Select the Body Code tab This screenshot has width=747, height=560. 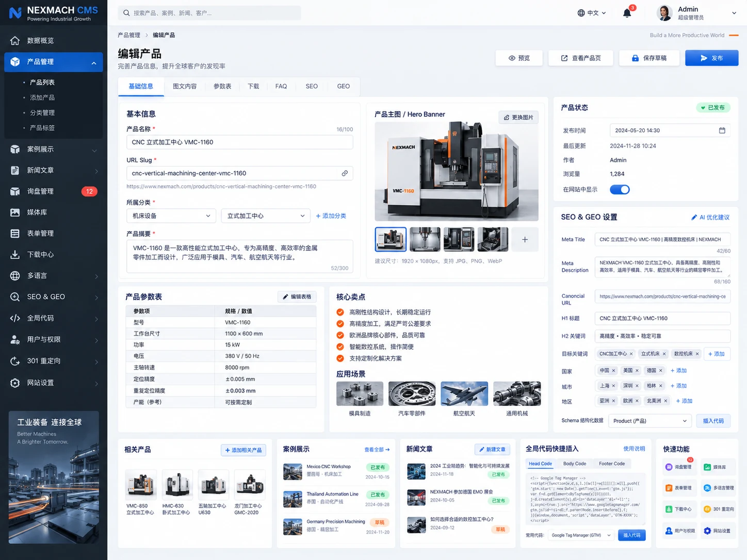575,464
